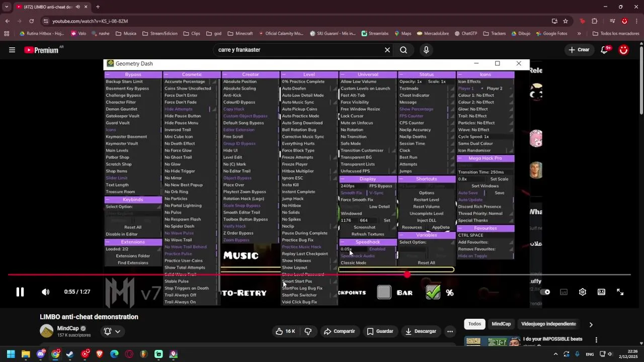The width and height of the screenshot is (644, 362).
Task: Show next topic chips with the arrow
Action: coord(591,324)
